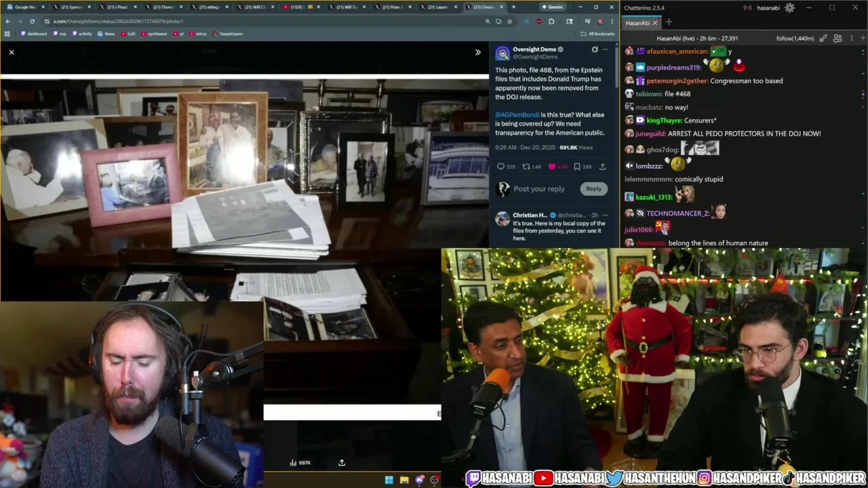Add a new Chatterino tab
Viewport: 868px width, 488px height.
click(669, 22)
